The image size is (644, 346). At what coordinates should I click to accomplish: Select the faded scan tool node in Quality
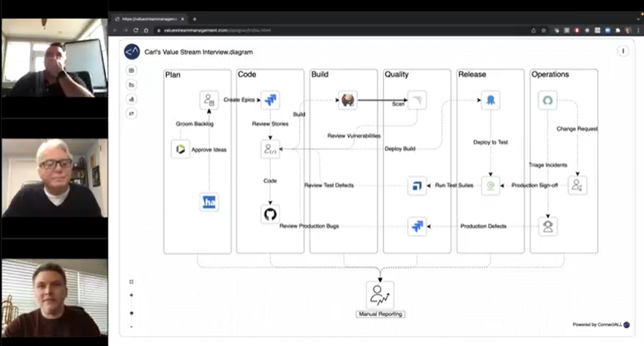click(x=417, y=100)
